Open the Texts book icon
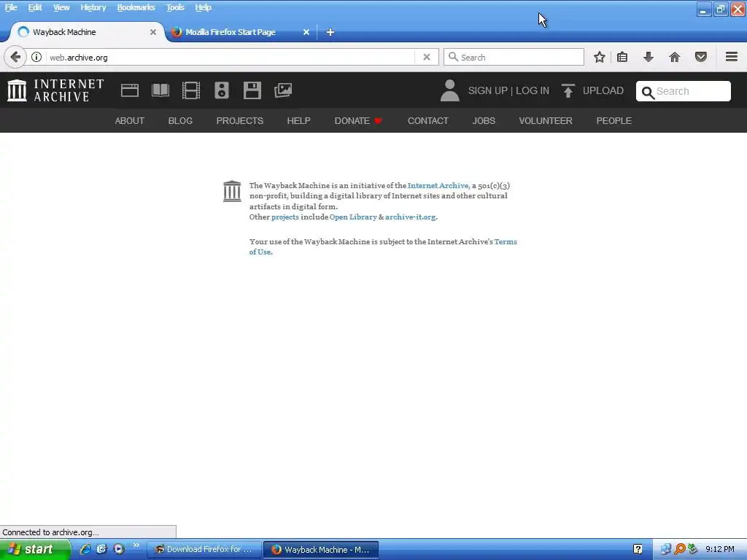 tap(160, 90)
